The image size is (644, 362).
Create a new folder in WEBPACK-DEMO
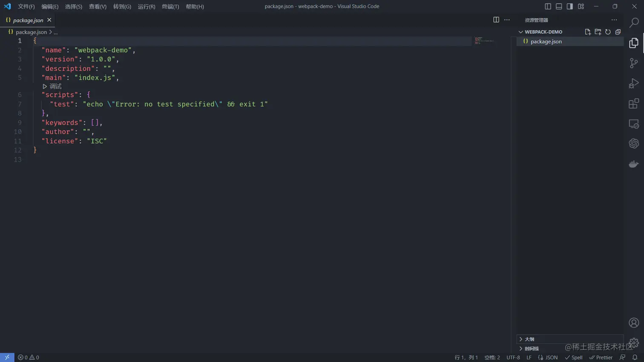point(598,32)
